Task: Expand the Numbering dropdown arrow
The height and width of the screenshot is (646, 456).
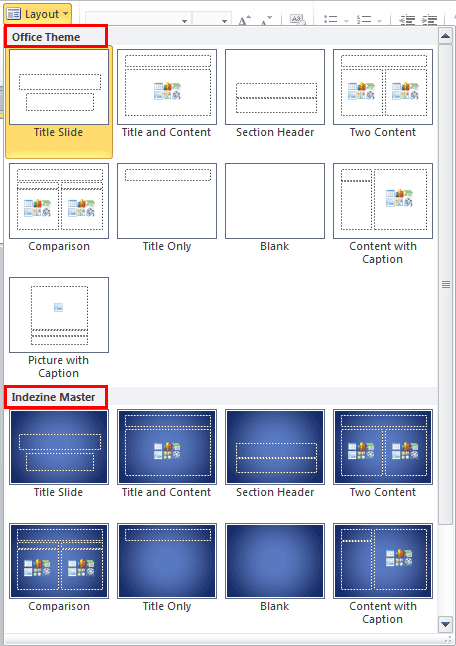Action: coord(379,21)
